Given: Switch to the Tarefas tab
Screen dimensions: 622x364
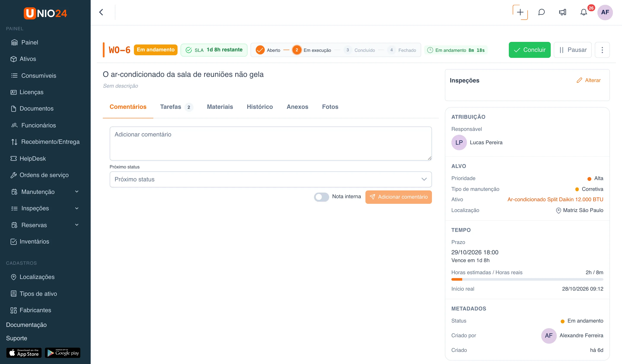Looking at the screenshot, I should tap(176, 107).
